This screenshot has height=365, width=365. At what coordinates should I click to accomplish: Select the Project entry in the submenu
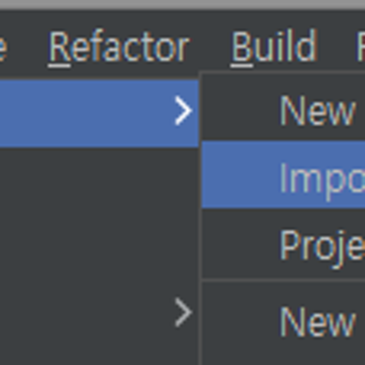(x=283, y=245)
